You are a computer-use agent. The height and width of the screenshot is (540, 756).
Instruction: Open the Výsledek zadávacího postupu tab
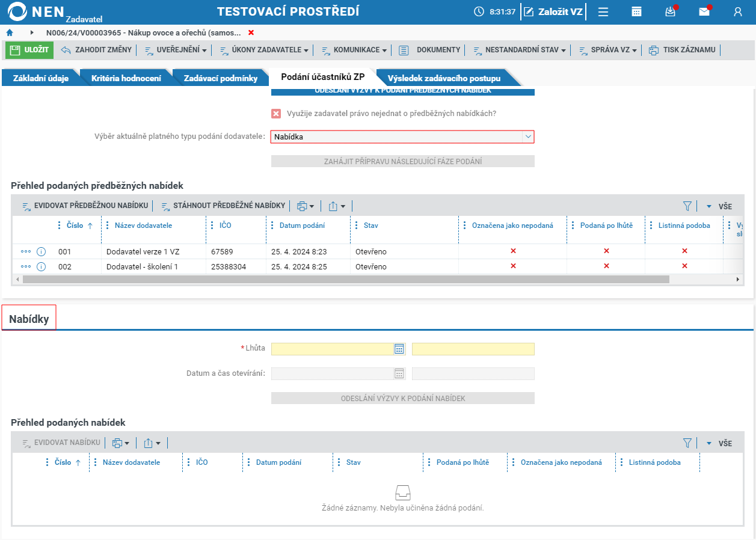[x=444, y=78]
